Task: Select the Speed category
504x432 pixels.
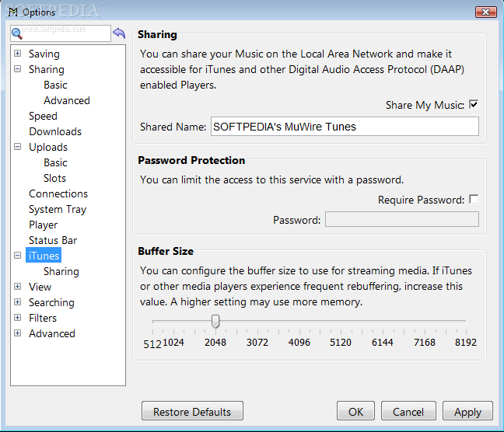Action: [x=43, y=116]
